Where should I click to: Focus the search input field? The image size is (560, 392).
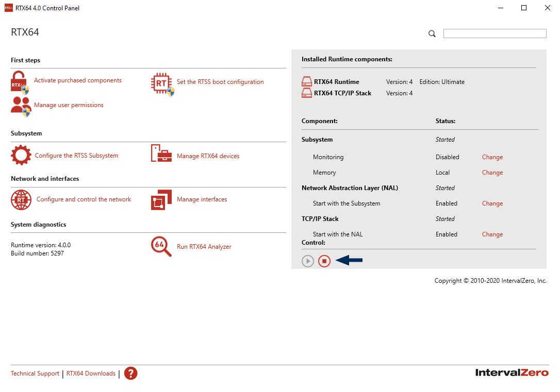click(x=495, y=33)
